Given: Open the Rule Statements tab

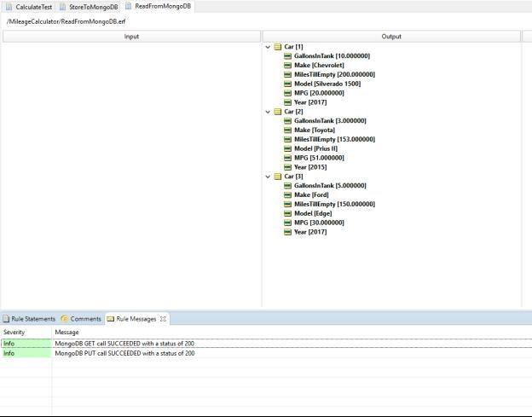Looking at the screenshot, I should pos(32,319).
